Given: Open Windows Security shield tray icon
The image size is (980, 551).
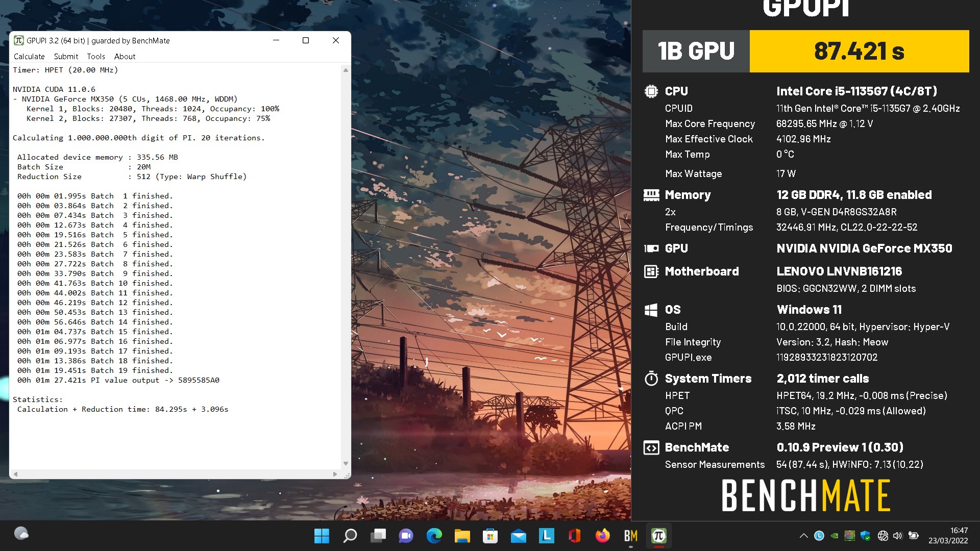Looking at the screenshot, I should click(865, 536).
